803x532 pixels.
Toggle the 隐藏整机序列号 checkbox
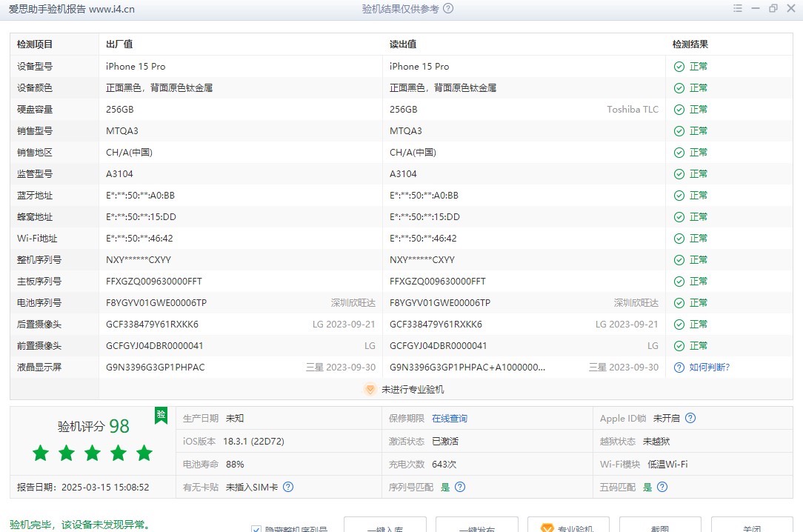point(256,528)
